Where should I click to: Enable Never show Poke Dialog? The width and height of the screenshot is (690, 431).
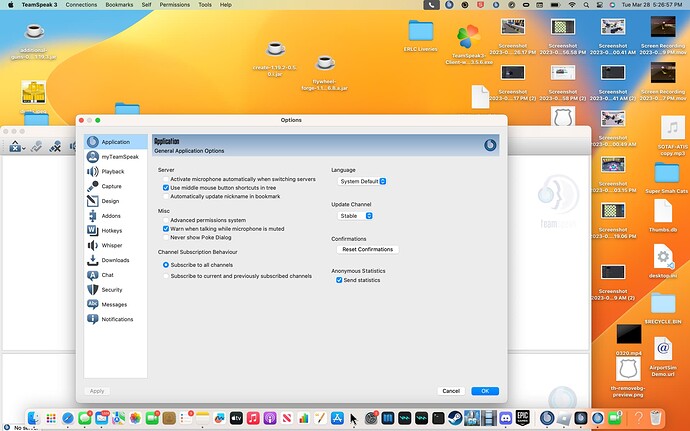[x=166, y=237]
